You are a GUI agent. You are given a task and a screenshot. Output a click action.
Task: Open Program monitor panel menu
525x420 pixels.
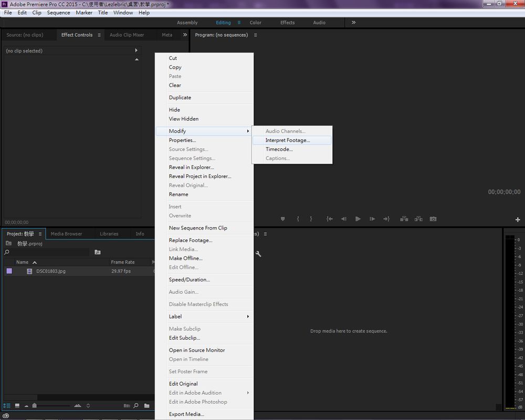click(x=256, y=35)
